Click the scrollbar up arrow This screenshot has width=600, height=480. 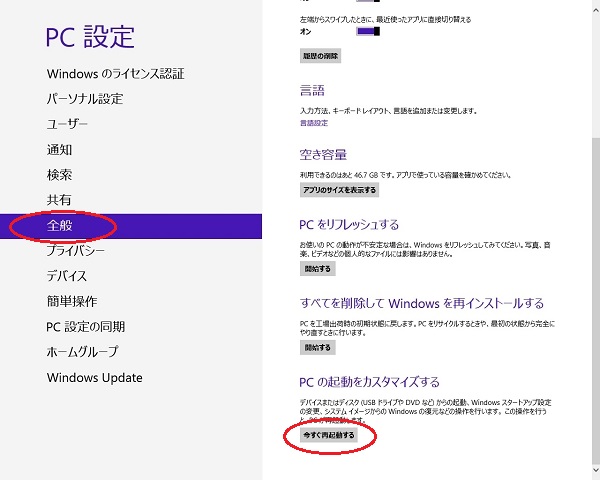click(x=596, y=9)
